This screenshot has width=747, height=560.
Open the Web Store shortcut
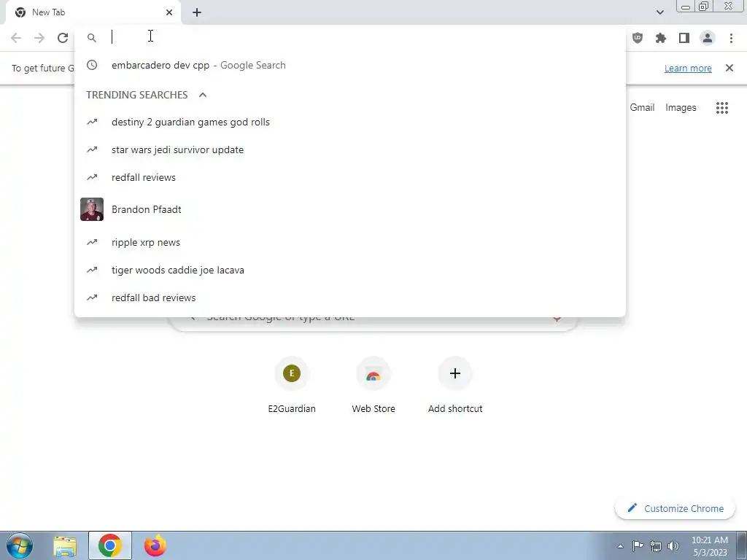coord(373,385)
